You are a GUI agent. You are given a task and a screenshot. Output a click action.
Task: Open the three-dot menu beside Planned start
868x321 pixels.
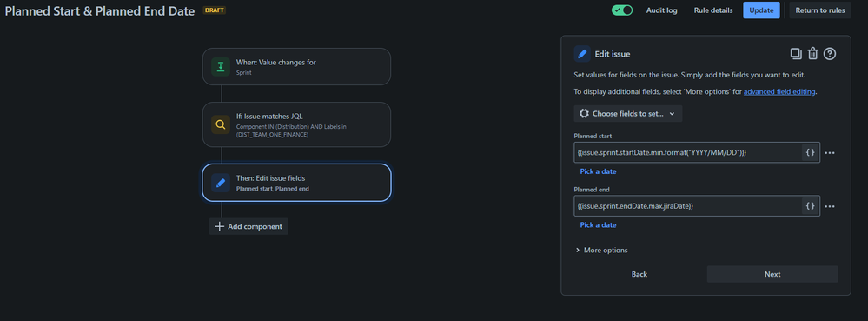(829, 152)
